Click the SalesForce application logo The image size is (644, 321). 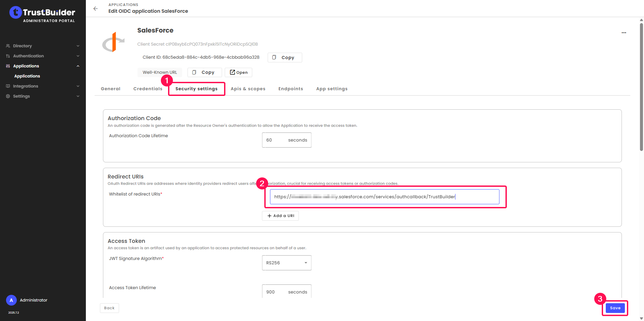coord(113,43)
